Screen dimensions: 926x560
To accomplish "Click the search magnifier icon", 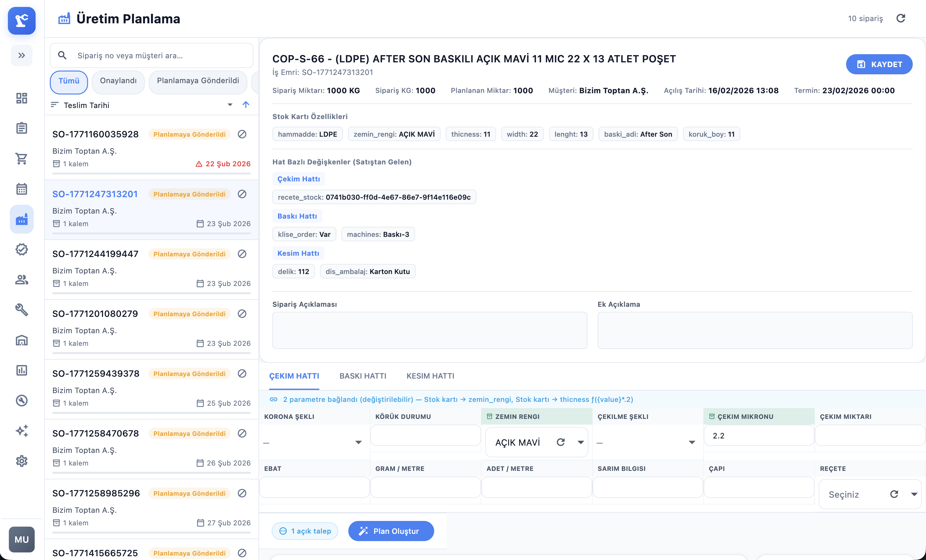I will click(x=62, y=55).
